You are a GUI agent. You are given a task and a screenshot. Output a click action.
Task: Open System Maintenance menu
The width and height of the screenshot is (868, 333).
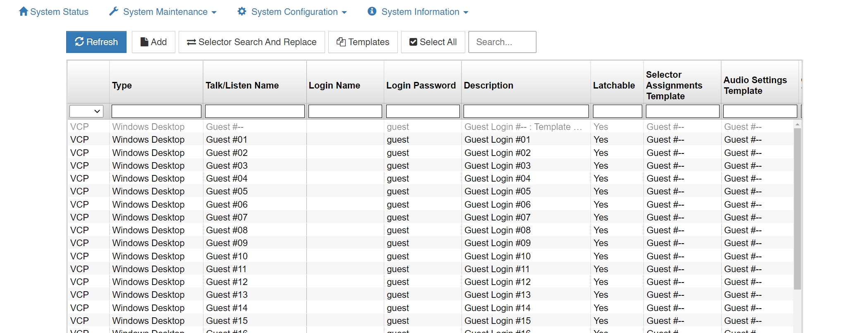tap(163, 12)
